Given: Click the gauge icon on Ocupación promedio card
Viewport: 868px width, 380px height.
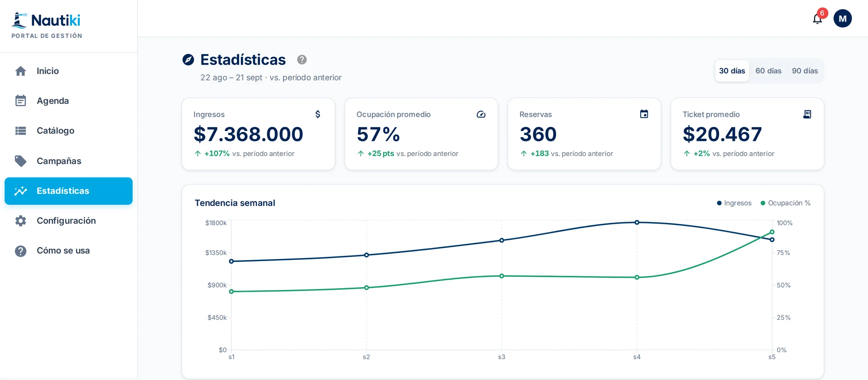Looking at the screenshot, I should 481,114.
